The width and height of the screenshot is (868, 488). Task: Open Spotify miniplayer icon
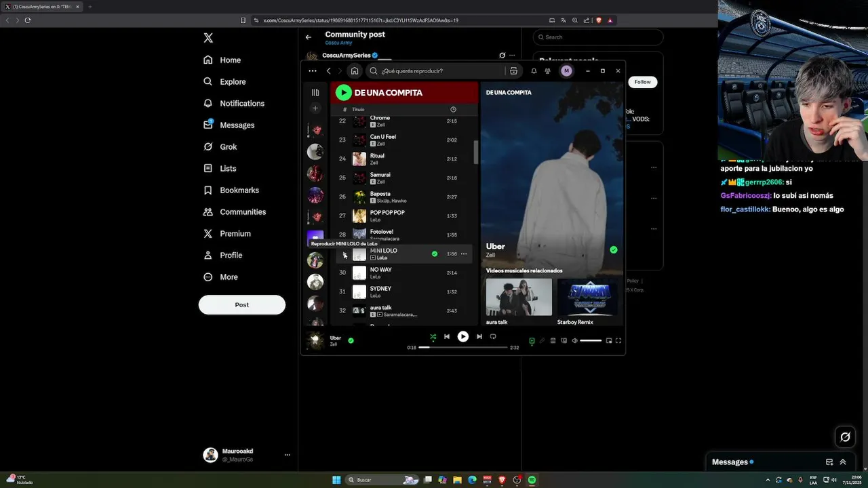[608, 341]
